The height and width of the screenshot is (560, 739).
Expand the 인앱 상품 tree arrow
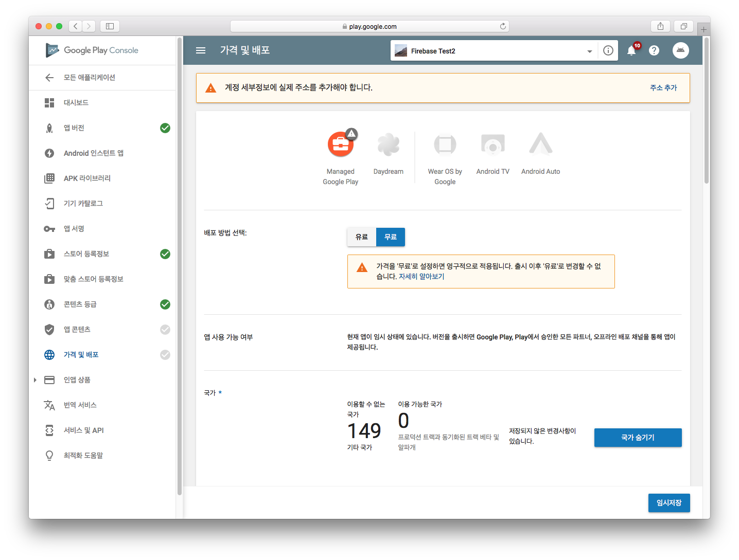35,380
